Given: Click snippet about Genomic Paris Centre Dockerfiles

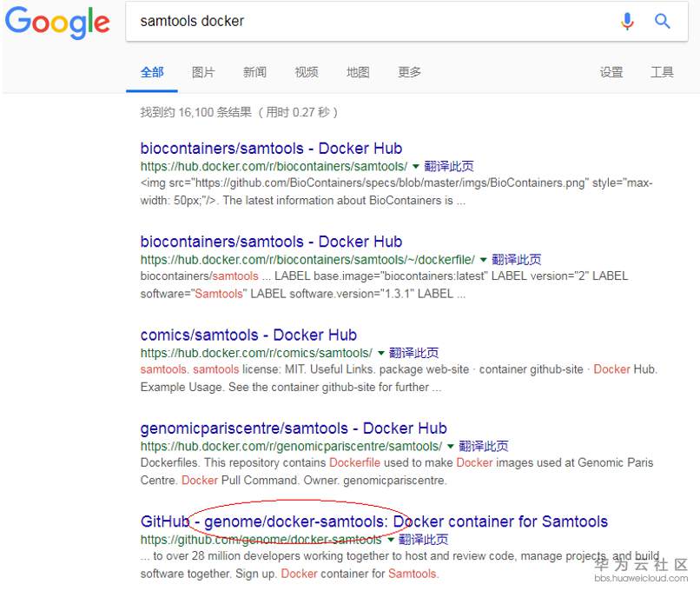Looking at the screenshot, I should pyautogui.click(x=396, y=472).
